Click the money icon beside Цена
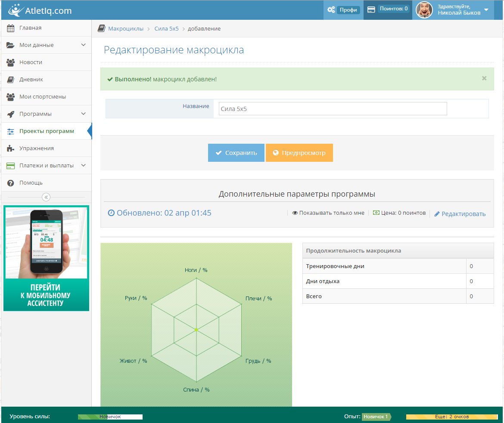The image size is (504, 423). pyautogui.click(x=376, y=213)
